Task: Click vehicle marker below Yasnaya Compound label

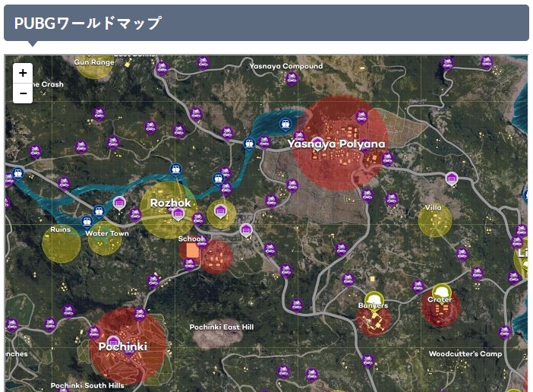Action: [x=292, y=78]
